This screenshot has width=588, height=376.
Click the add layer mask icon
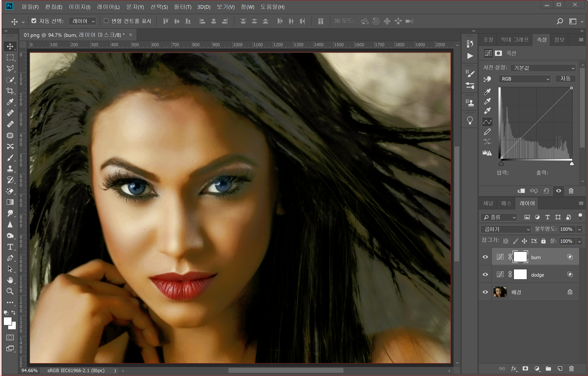pos(525,369)
